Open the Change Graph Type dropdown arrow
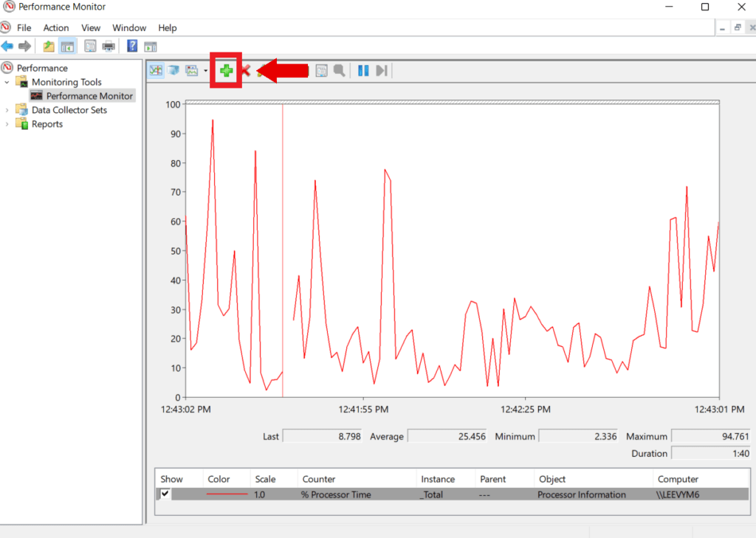This screenshot has width=756, height=538. pos(205,70)
